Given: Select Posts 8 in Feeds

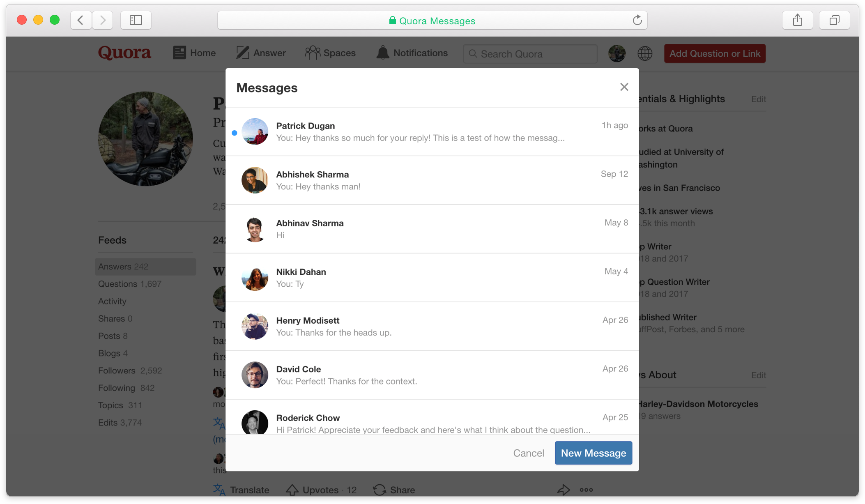Looking at the screenshot, I should (x=113, y=336).
